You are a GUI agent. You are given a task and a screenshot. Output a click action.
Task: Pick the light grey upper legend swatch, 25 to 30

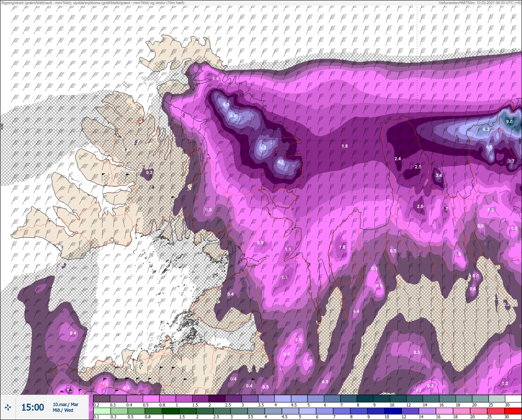(497, 398)
